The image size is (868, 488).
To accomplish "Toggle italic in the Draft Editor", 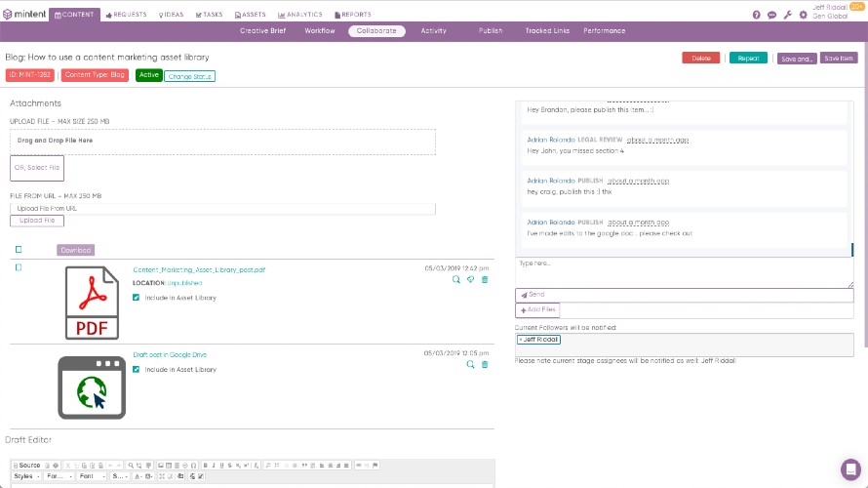I will pyautogui.click(x=214, y=466).
